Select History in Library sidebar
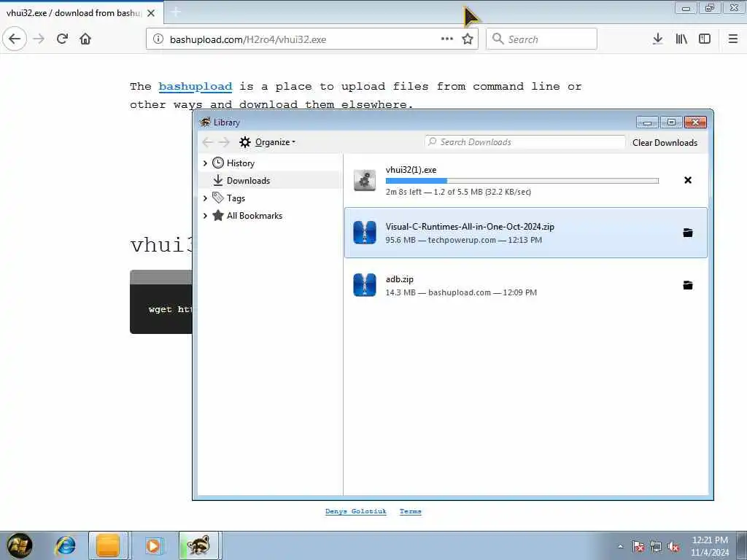Viewport: 747px width, 560px height. 241,163
